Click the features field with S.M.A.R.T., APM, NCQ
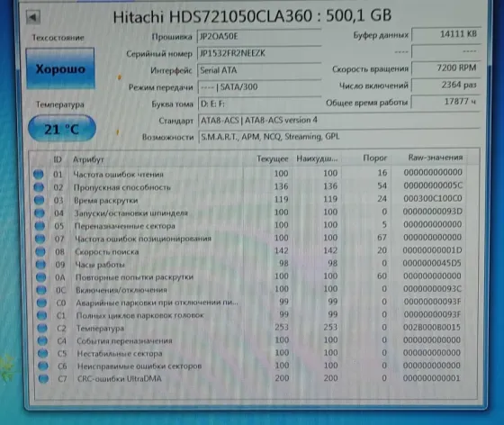 click(x=338, y=137)
